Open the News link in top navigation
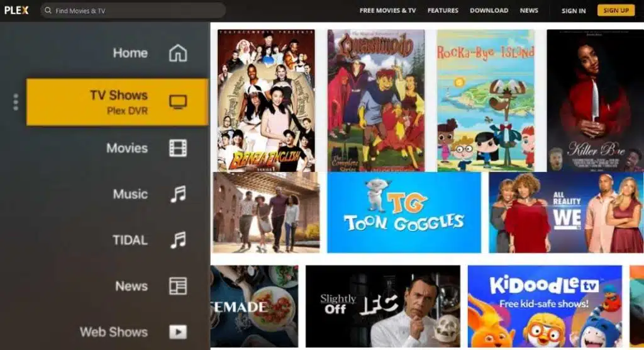Viewport: 644px width, 350px height. point(529,10)
